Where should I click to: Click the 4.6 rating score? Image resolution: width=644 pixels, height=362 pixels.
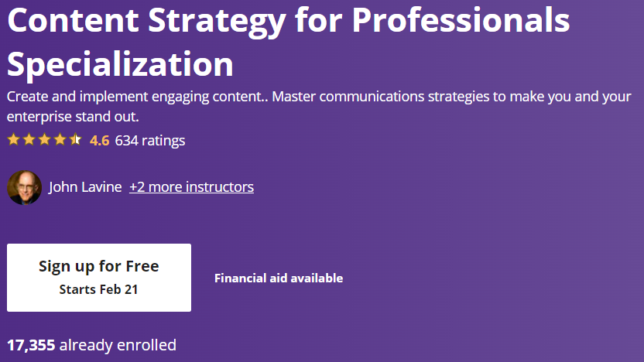coord(99,141)
